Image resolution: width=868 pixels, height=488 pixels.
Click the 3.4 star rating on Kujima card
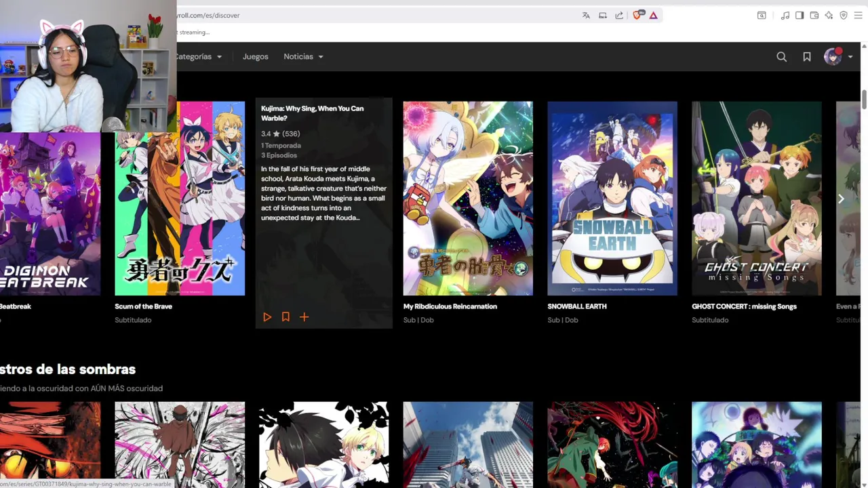pos(280,134)
